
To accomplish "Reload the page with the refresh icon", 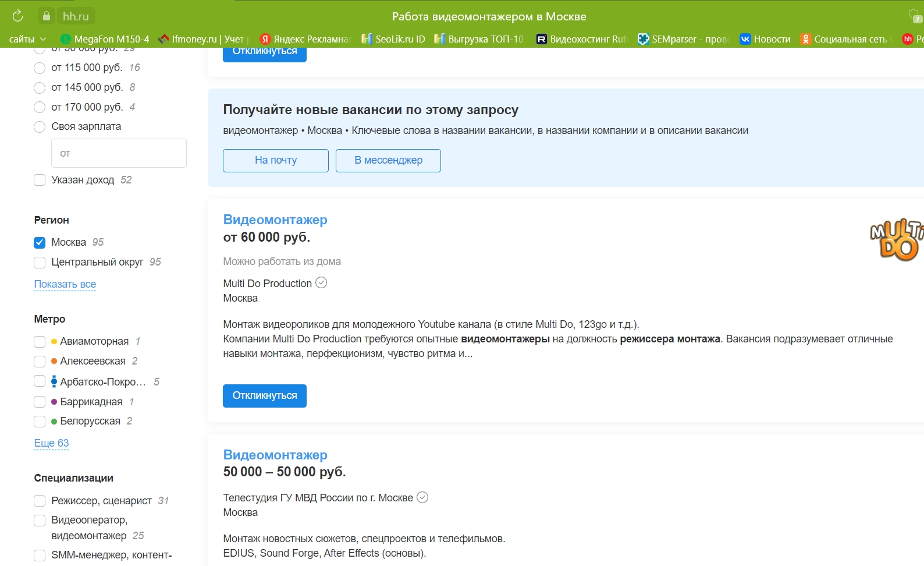I will tap(17, 16).
